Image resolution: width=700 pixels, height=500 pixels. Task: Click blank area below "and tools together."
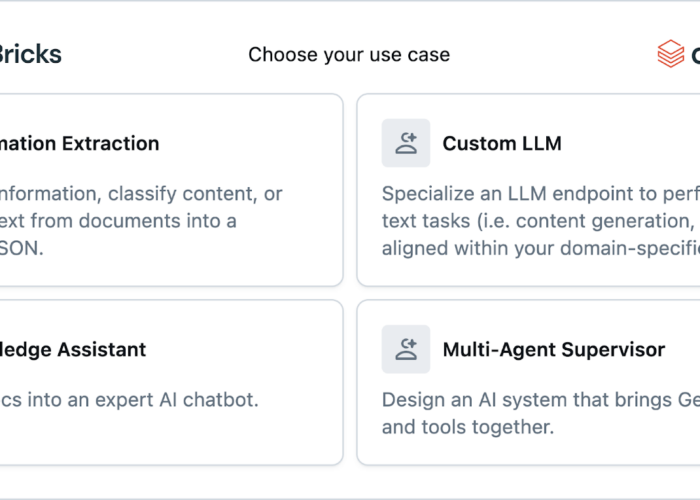coord(527,451)
